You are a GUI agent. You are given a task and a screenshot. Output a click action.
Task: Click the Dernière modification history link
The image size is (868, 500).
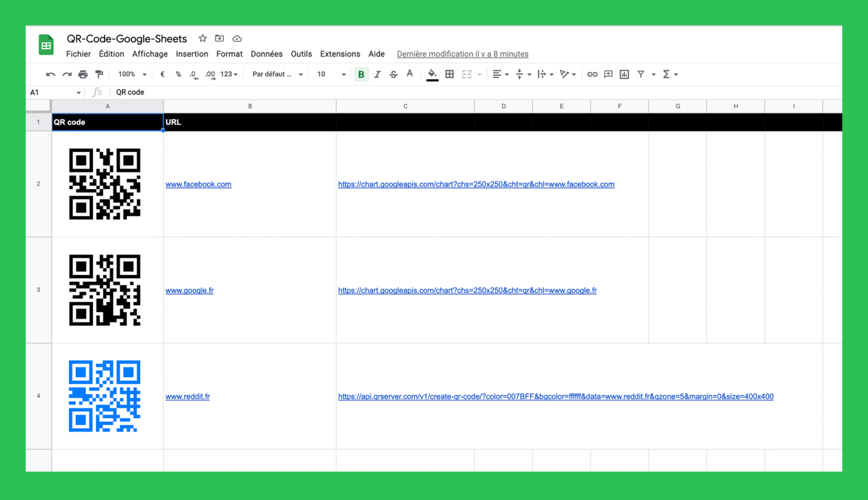(462, 54)
